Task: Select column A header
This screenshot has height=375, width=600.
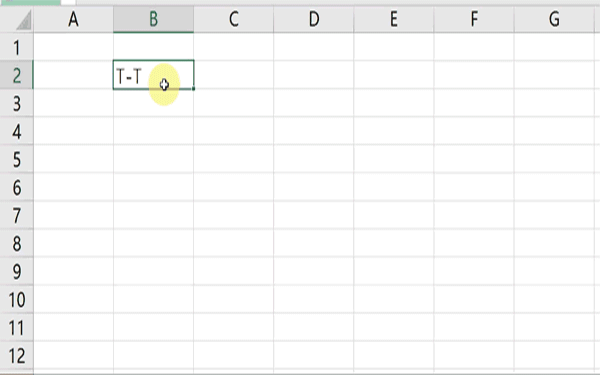Action: point(73,19)
